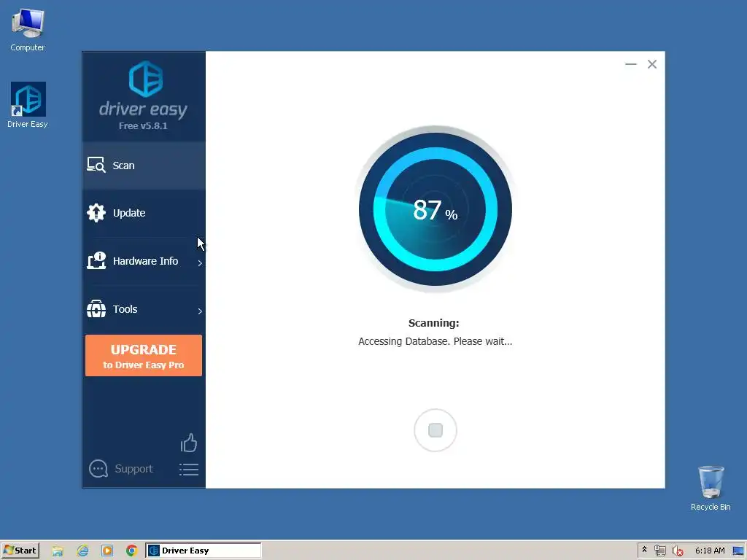Select the Computer desktop icon

tap(28, 30)
